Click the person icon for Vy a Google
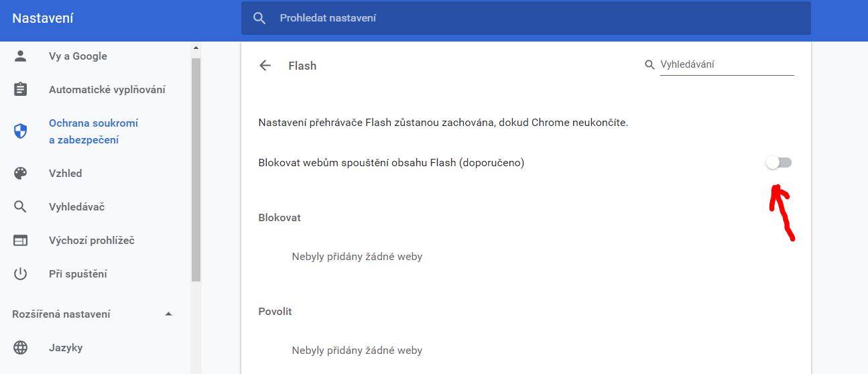Image resolution: width=868 pixels, height=374 pixels. [21, 56]
